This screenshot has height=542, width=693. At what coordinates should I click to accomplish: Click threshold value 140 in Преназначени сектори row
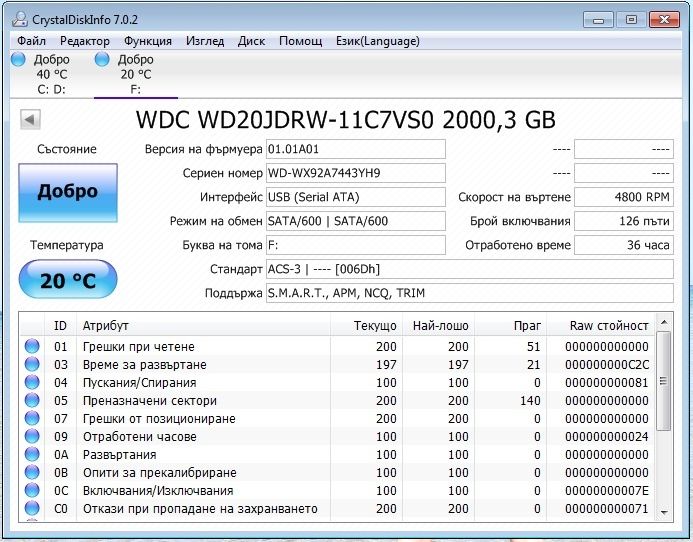(530, 401)
